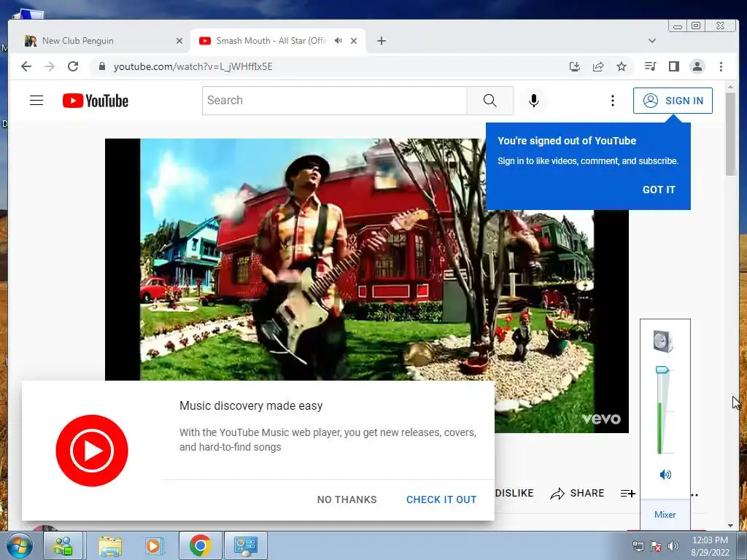Click the install/download page icon
The height and width of the screenshot is (560, 747).
(575, 66)
